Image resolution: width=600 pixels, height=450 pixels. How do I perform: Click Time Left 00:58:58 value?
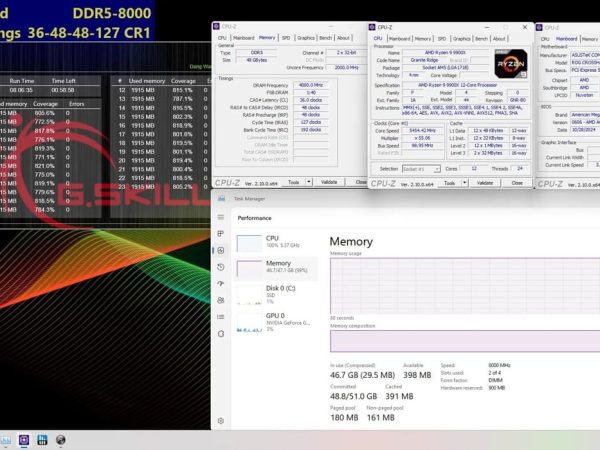[x=63, y=90]
